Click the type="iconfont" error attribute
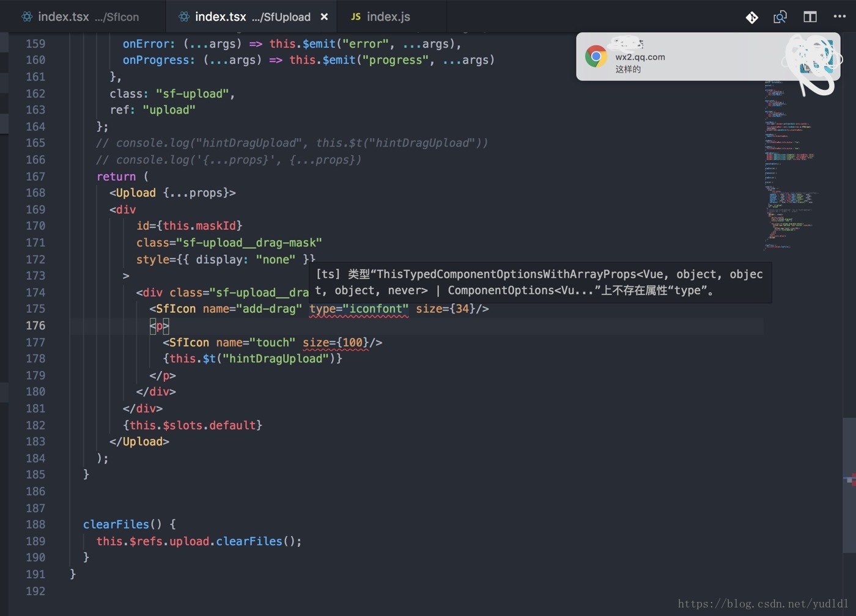The image size is (856, 616). 359,309
